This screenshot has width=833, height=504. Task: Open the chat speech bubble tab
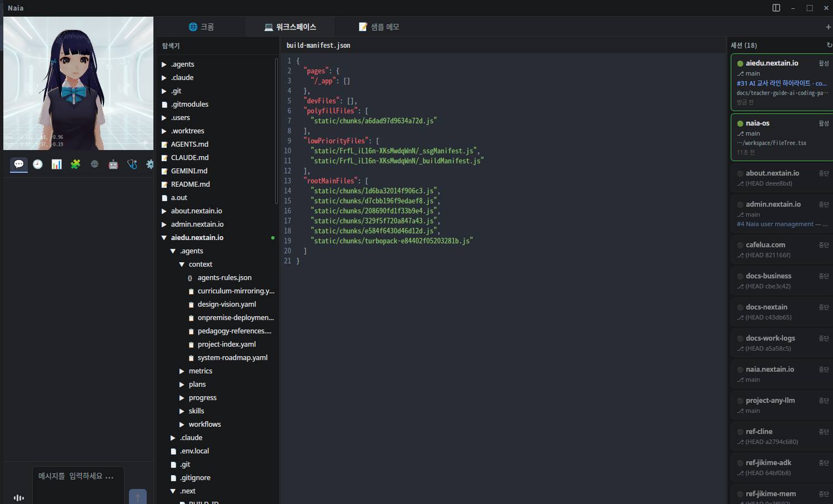click(x=19, y=164)
